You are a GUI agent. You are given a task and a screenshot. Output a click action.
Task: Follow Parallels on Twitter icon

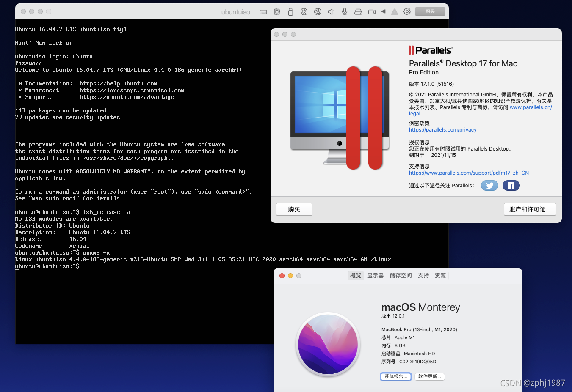click(x=489, y=185)
